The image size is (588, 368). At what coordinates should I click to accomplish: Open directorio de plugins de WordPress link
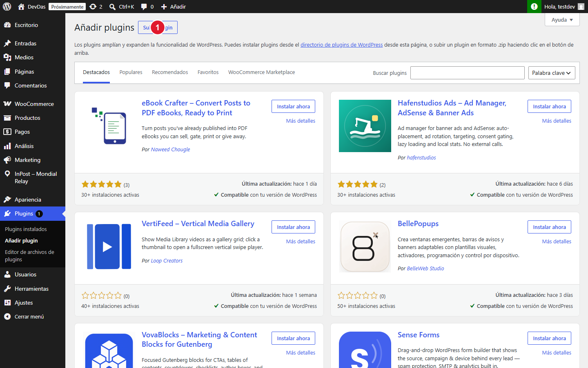341,45
